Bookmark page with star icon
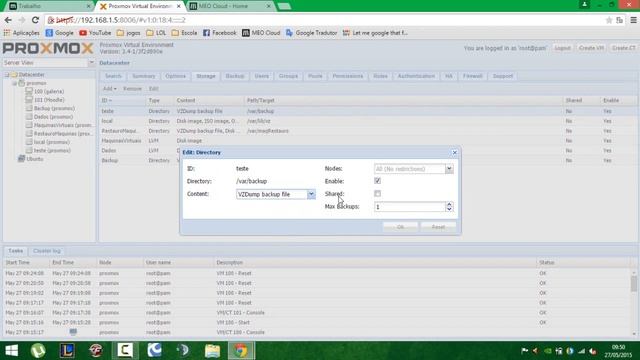 tap(609, 20)
